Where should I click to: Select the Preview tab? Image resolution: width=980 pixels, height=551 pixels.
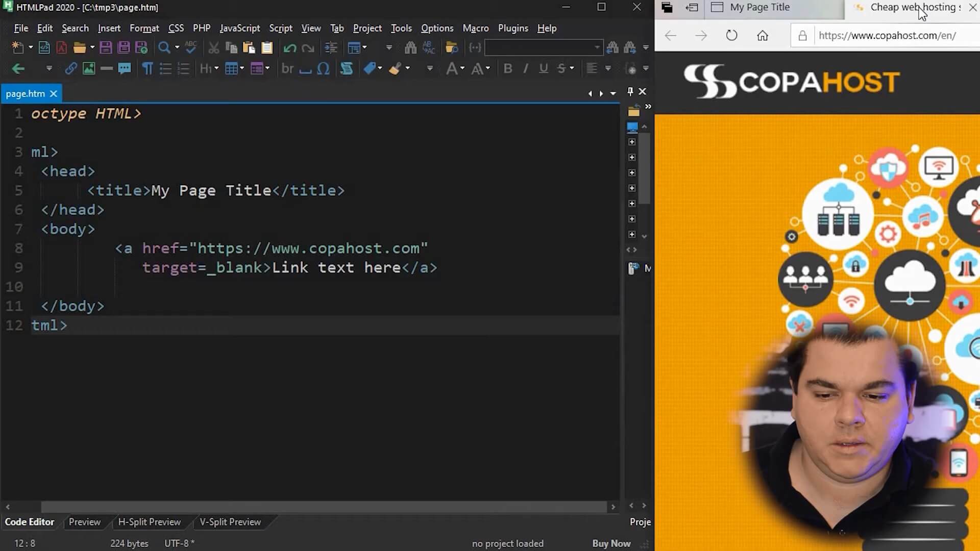84,521
